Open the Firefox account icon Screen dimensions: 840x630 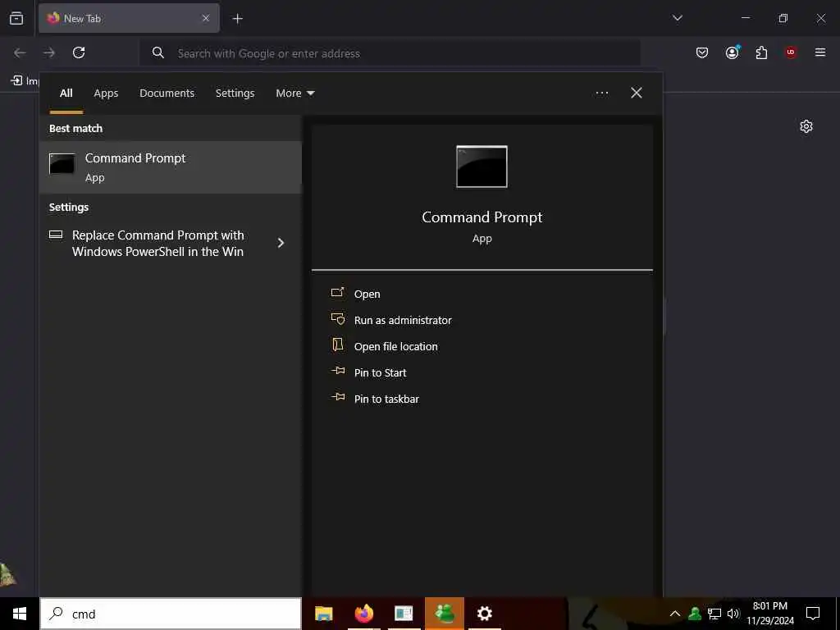coord(732,52)
